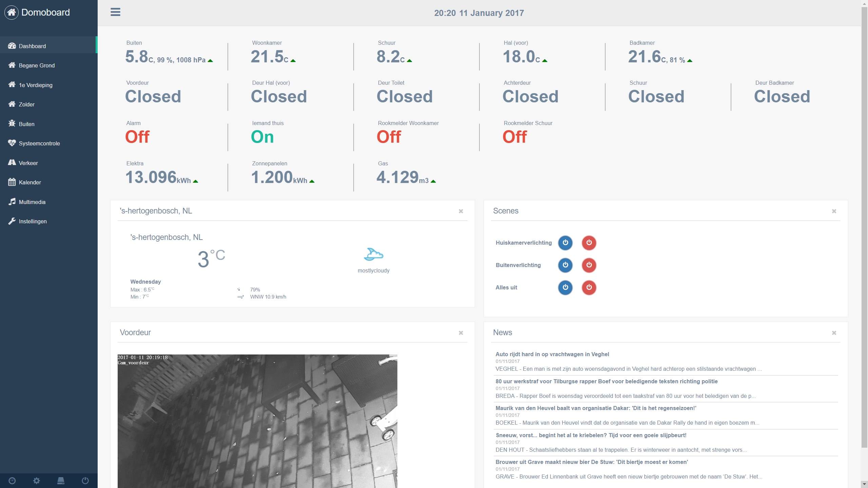Click the scrollbar down arrow
The width and height of the screenshot is (868, 488).
[865, 485]
